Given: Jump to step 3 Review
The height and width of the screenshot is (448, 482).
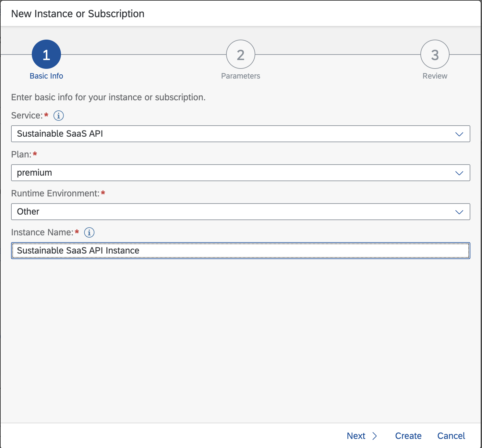Looking at the screenshot, I should [435, 54].
